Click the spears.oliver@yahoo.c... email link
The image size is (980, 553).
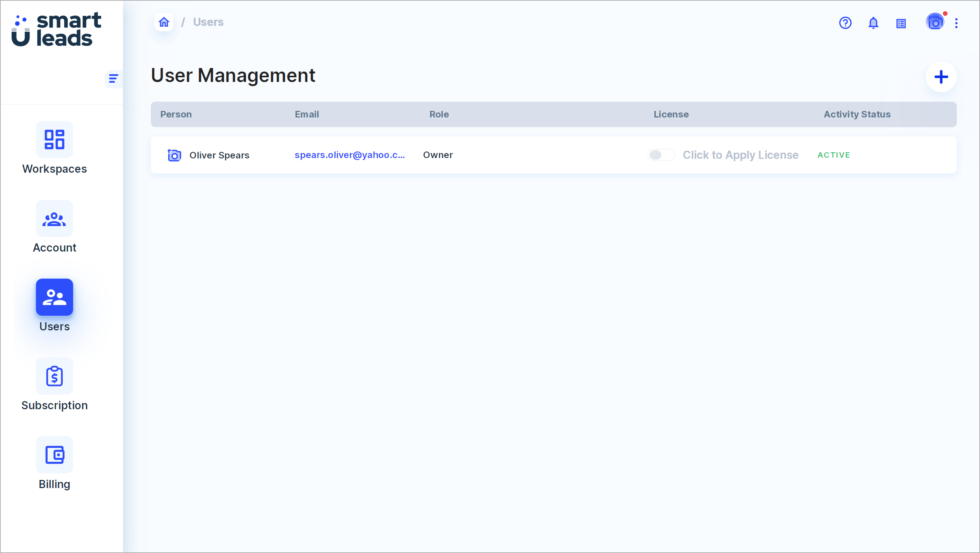point(350,155)
